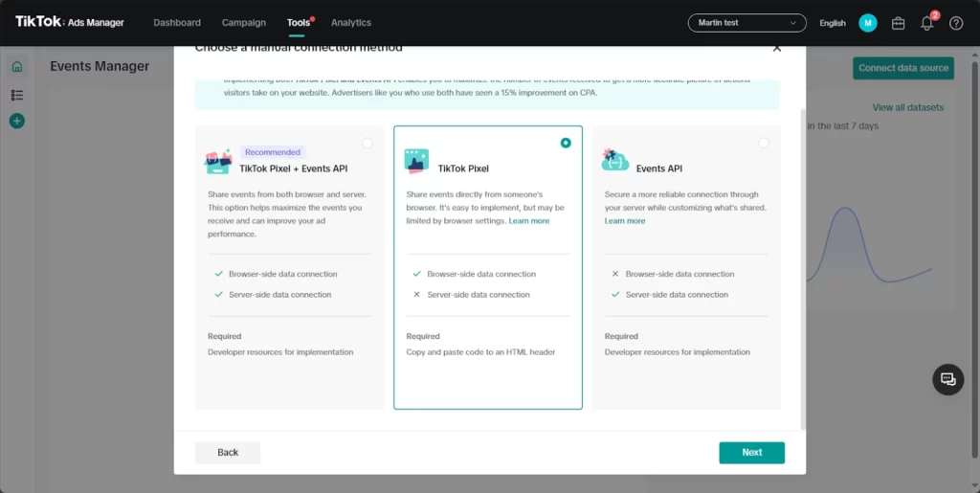Go to the Dashboard tab
Screen dimensions: 980x493
[177, 22]
